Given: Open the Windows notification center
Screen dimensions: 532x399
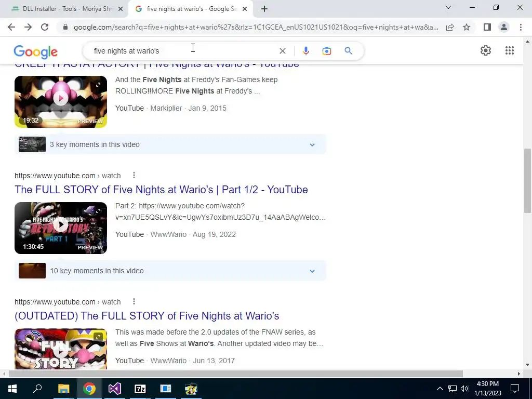Looking at the screenshot, I should (515, 389).
